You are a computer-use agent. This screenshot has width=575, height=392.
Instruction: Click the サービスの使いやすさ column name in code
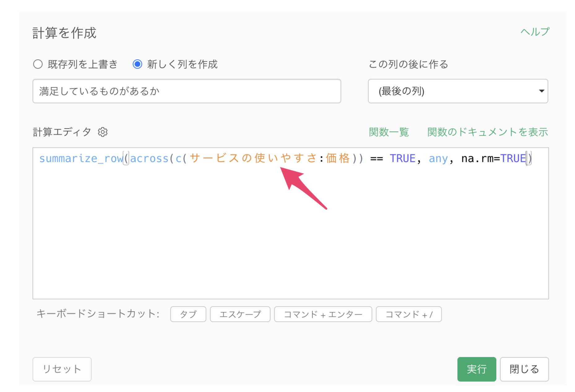(x=253, y=158)
